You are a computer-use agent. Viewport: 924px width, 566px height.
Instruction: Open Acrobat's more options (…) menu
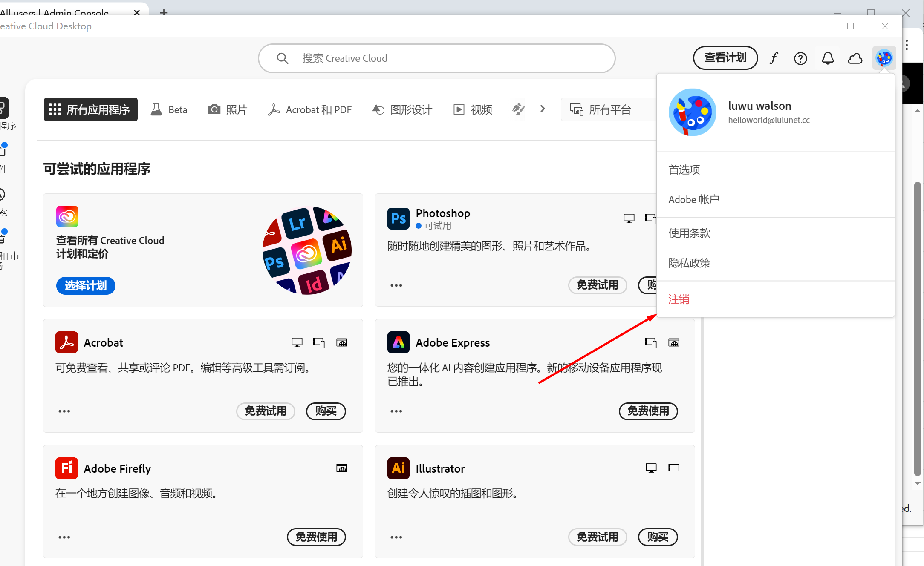pyautogui.click(x=64, y=411)
